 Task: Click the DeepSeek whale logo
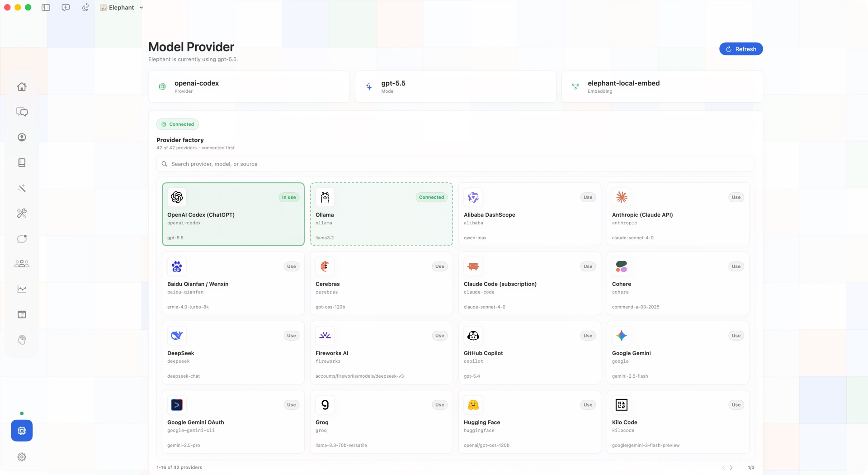click(x=177, y=336)
